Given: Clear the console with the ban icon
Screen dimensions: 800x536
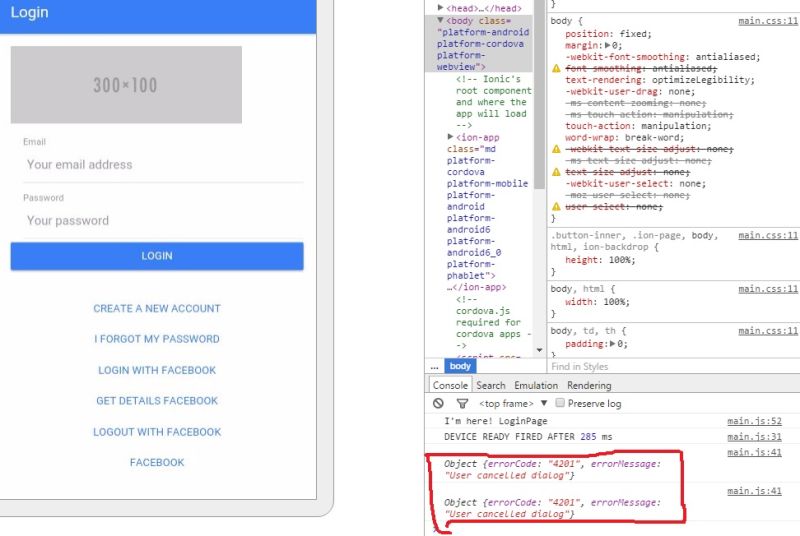Looking at the screenshot, I should [x=438, y=403].
